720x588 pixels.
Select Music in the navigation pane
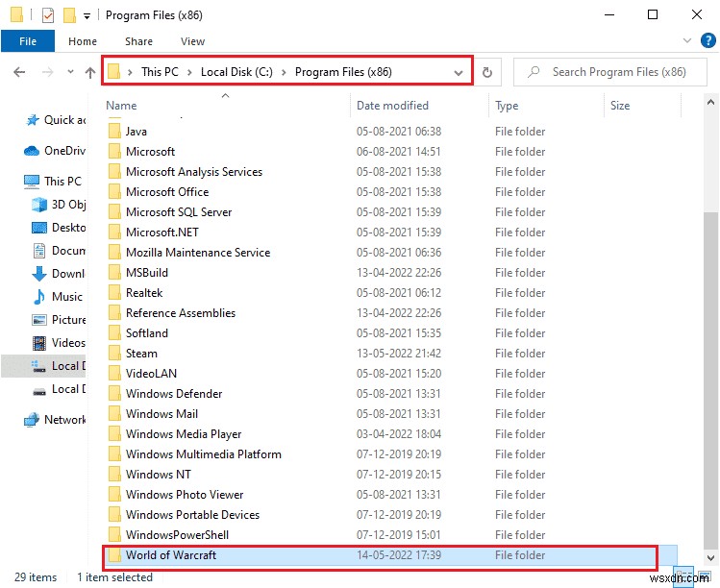coord(58,297)
